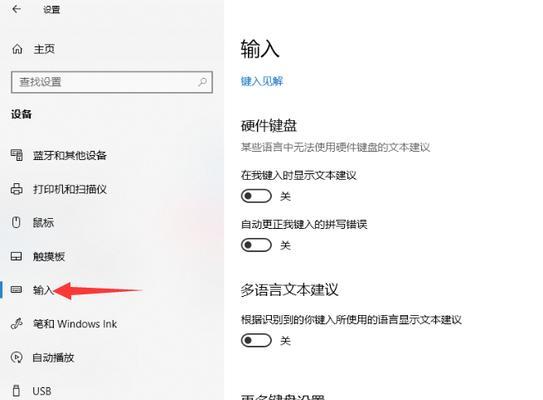Click the home icon beside 主页
This screenshot has height=400, width=543.
click(17, 49)
